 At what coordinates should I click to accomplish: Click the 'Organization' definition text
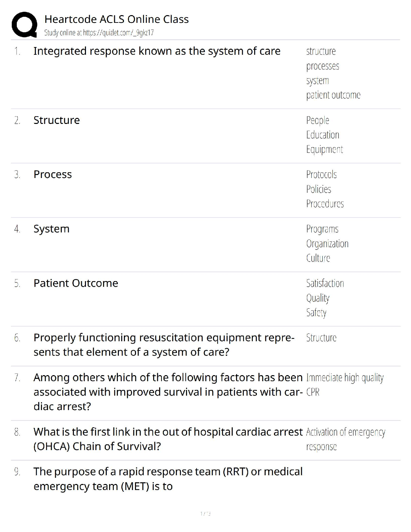pyautogui.click(x=327, y=244)
